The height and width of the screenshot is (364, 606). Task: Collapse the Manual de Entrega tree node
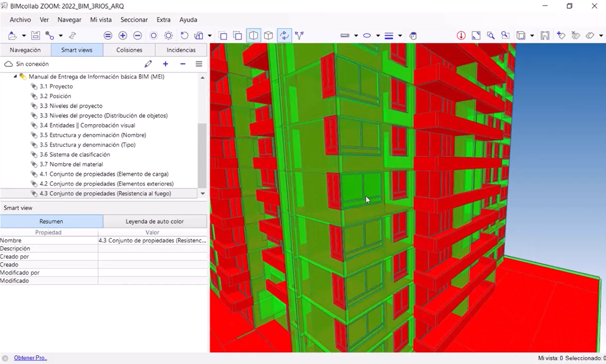click(15, 77)
